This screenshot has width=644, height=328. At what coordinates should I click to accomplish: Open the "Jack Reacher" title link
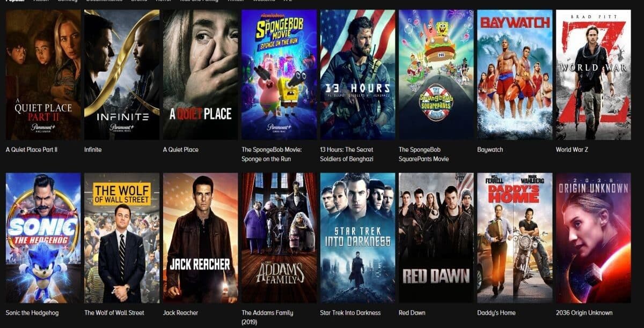(180, 312)
